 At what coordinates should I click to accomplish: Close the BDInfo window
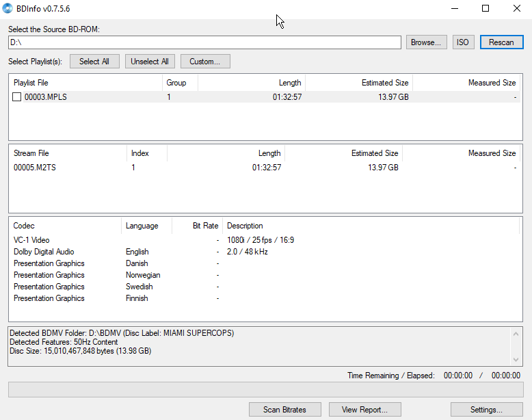pos(517,8)
